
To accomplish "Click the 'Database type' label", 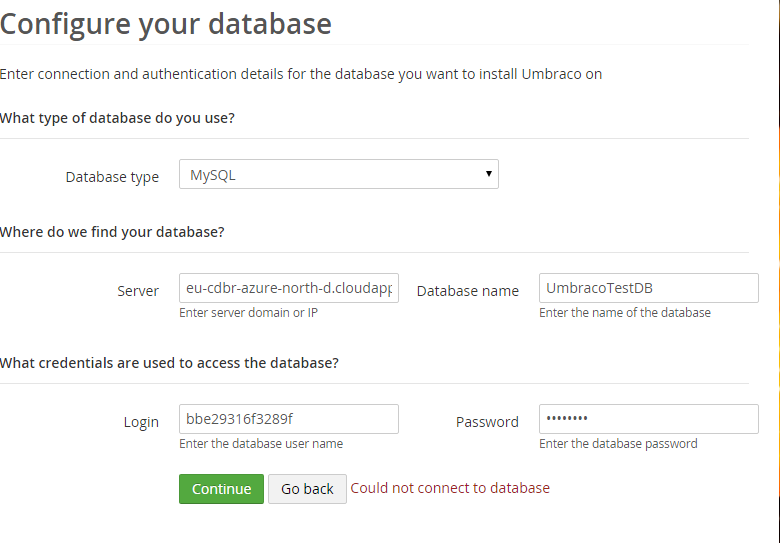I will click(112, 177).
